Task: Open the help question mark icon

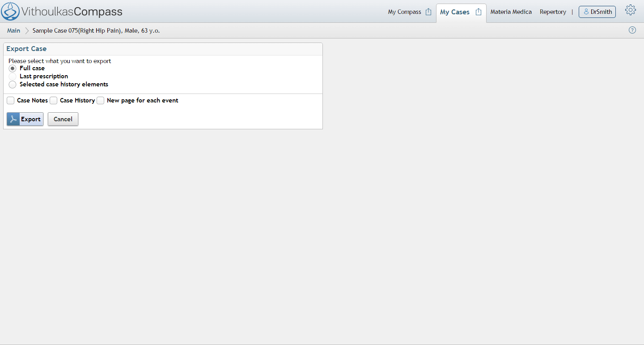Action: pyautogui.click(x=632, y=30)
